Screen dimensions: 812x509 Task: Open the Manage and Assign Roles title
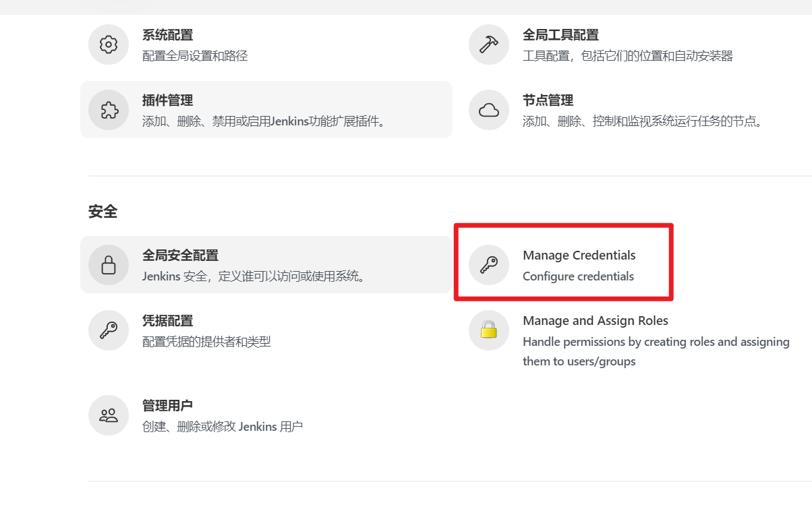coord(595,321)
